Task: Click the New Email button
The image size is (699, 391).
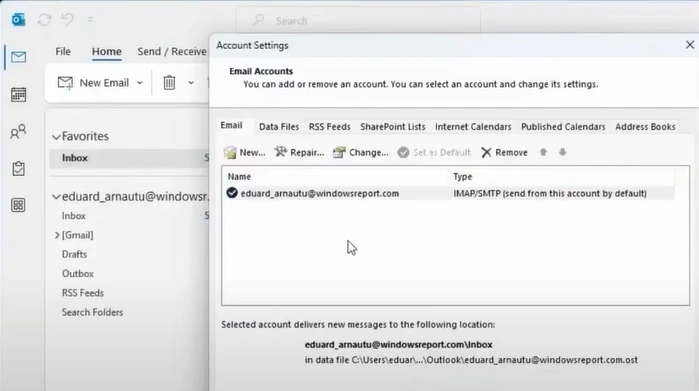Action: pyautogui.click(x=93, y=83)
